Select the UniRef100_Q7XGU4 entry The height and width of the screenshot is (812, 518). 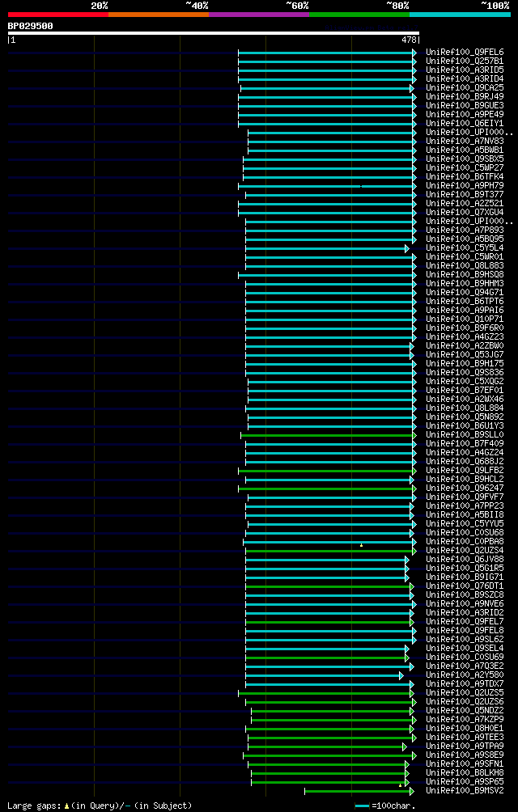click(x=465, y=213)
